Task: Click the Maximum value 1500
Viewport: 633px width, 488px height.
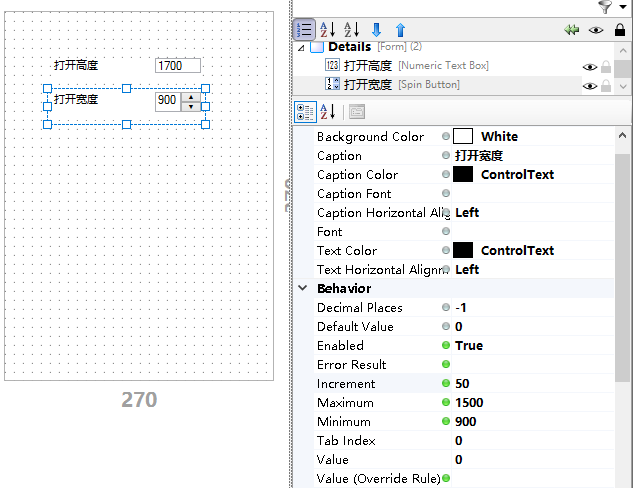Action: tap(469, 402)
